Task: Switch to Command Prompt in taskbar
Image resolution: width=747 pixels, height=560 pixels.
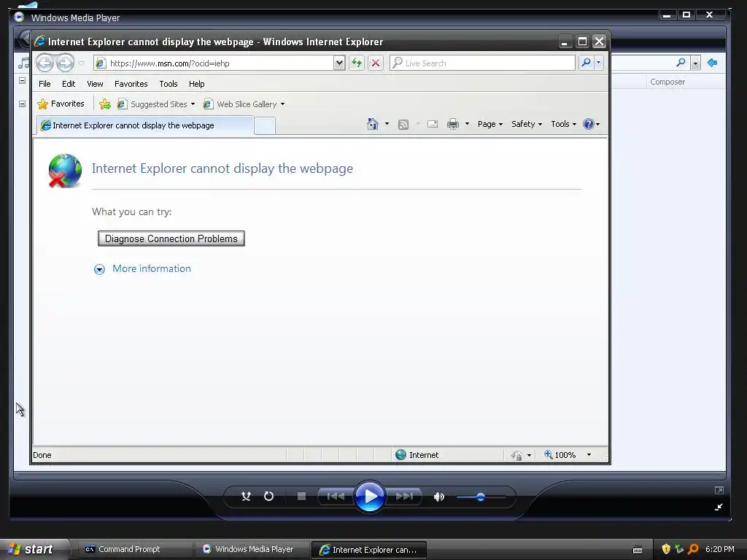Action: click(x=134, y=549)
